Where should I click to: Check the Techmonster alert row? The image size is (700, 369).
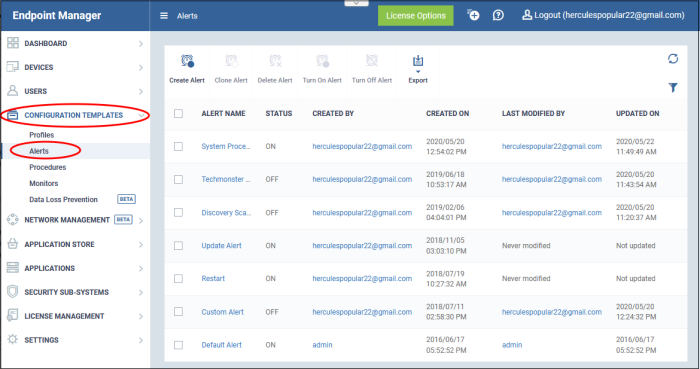pyautogui.click(x=179, y=179)
